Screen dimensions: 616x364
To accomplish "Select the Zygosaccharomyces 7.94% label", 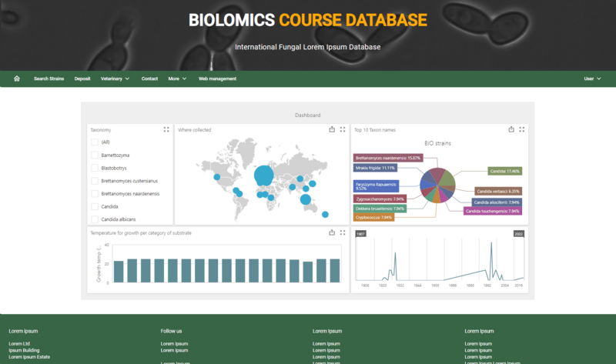I will 380,199.
